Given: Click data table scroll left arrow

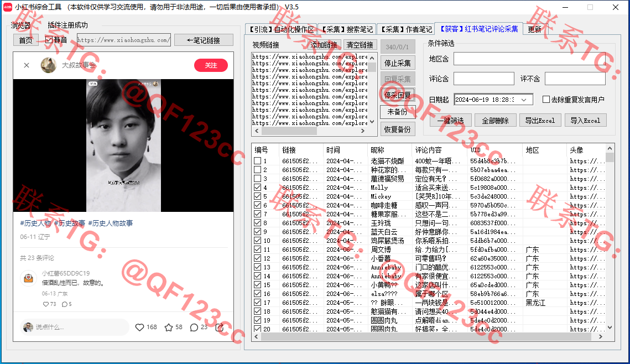Looking at the screenshot, I should pyautogui.click(x=257, y=337).
